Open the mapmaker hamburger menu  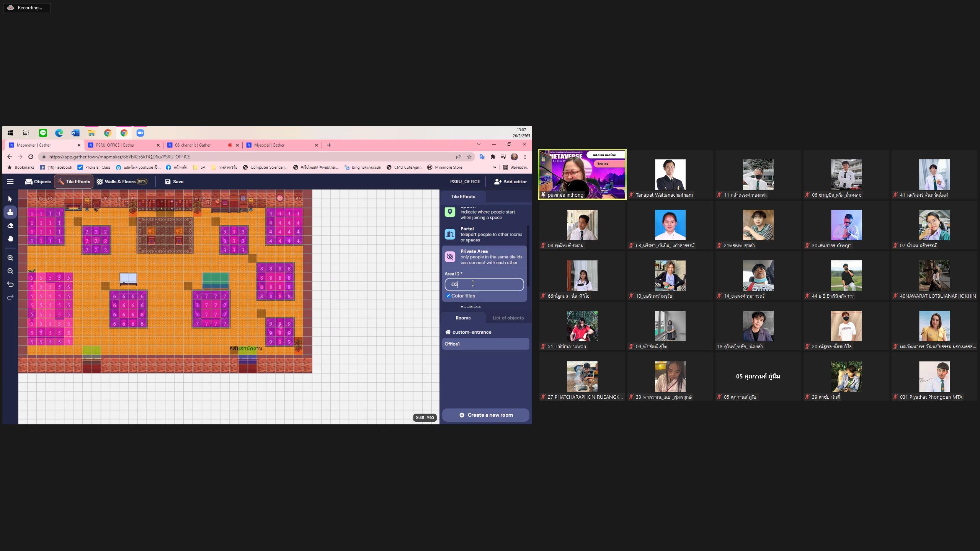click(x=10, y=182)
